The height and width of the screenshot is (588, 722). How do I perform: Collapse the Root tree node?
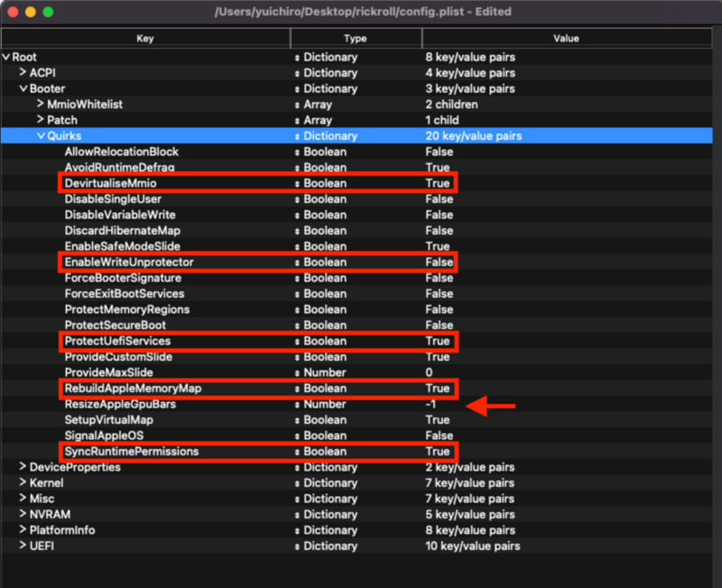(6, 57)
